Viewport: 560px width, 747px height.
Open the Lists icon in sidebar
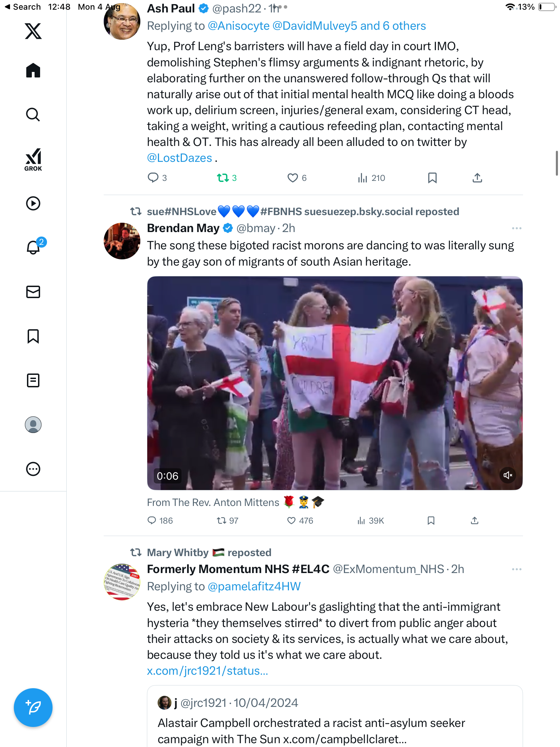point(33,380)
